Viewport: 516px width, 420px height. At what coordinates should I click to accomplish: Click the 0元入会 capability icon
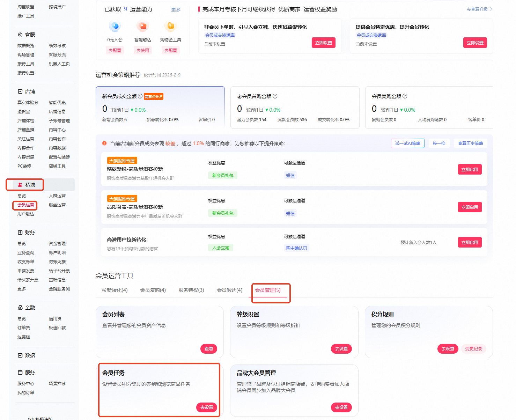tap(115, 26)
